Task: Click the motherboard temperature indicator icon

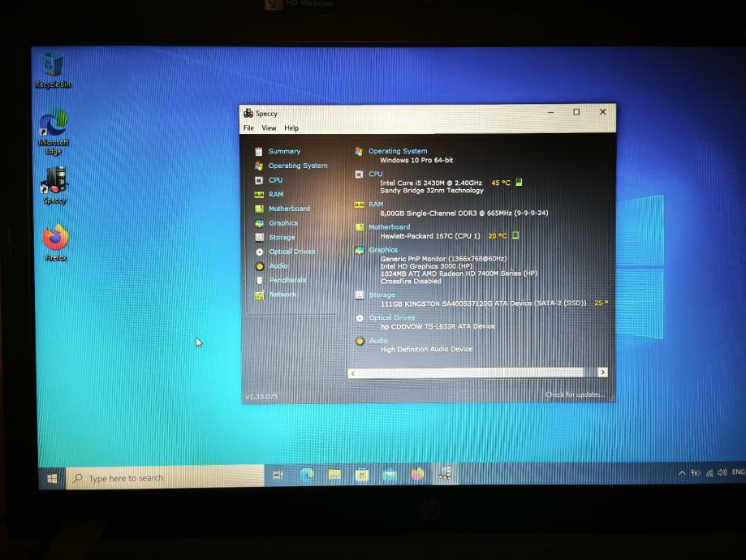Action: coord(515,235)
